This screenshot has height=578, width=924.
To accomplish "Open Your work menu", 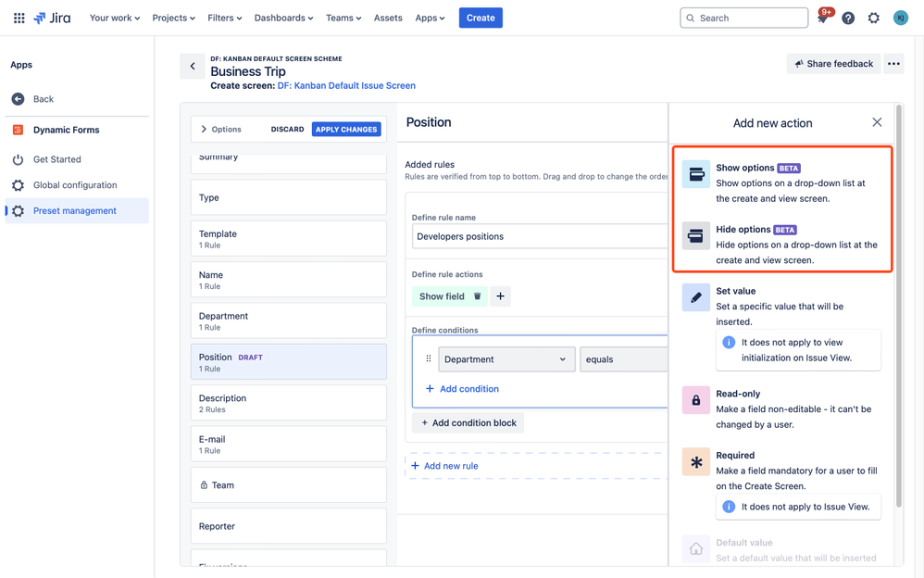I will tap(115, 18).
